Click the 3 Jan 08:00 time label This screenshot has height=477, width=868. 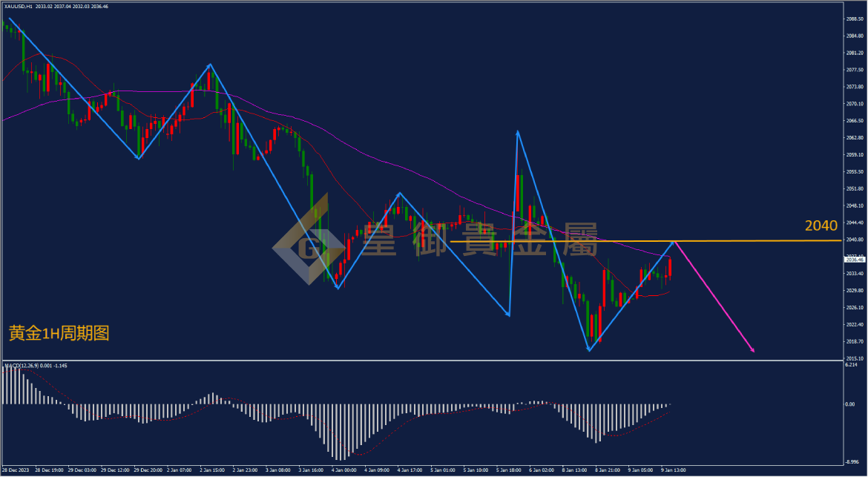[279, 470]
